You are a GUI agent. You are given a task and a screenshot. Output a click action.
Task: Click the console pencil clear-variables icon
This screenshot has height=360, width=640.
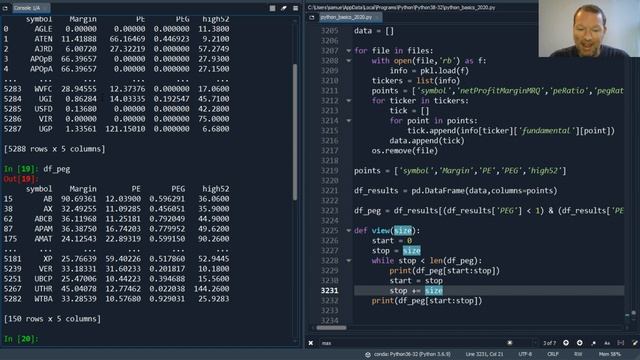pos(284,8)
